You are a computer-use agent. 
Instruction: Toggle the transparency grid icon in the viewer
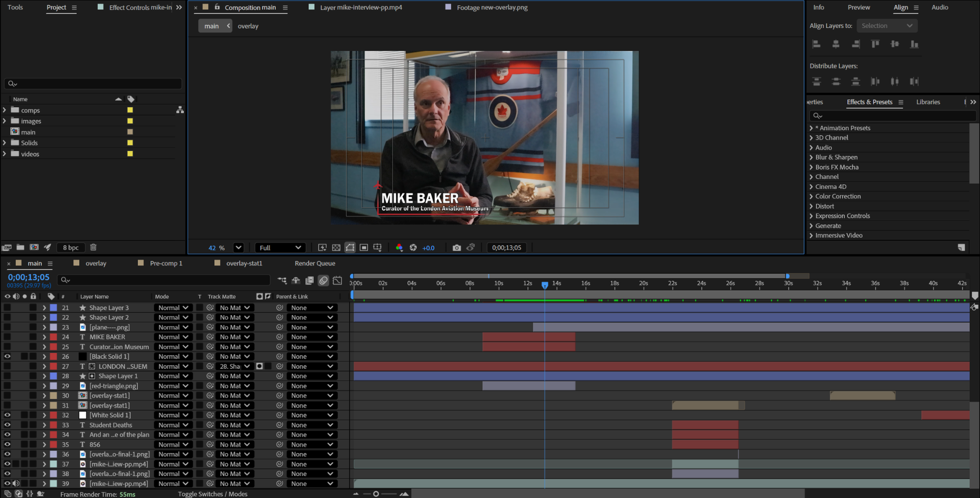click(336, 248)
